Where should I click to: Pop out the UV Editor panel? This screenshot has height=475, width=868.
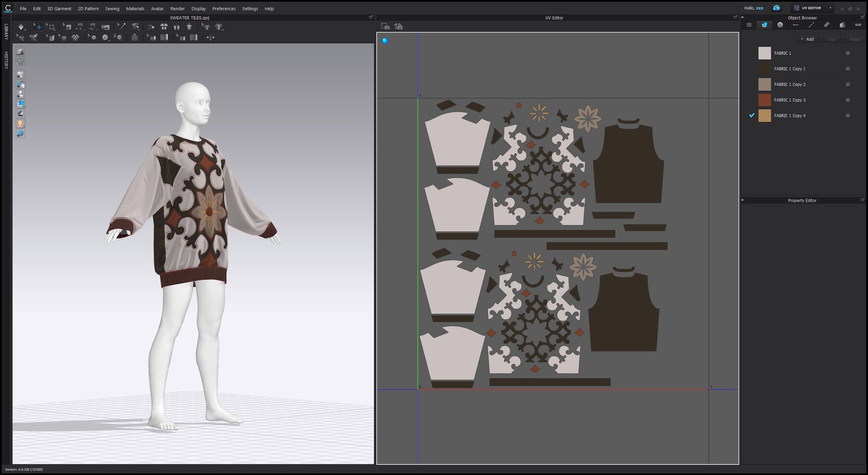[735, 17]
